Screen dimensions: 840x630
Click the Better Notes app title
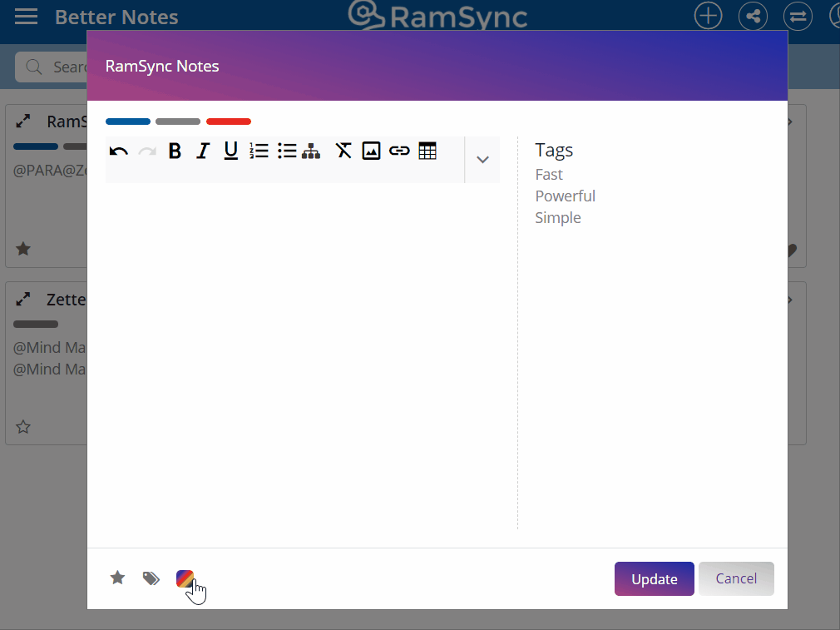[116, 17]
